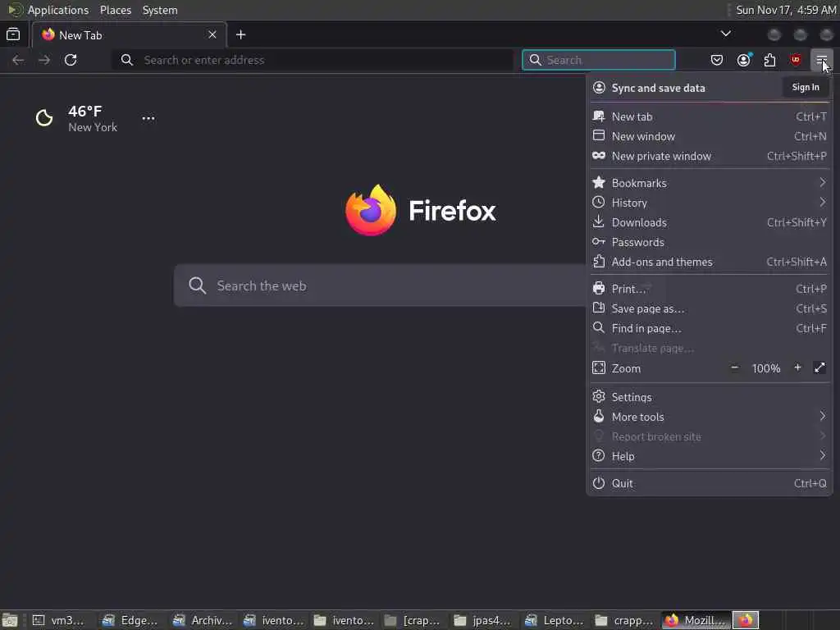Open the Firefox View tab list icon
The height and width of the screenshot is (630, 840).
[13, 34]
